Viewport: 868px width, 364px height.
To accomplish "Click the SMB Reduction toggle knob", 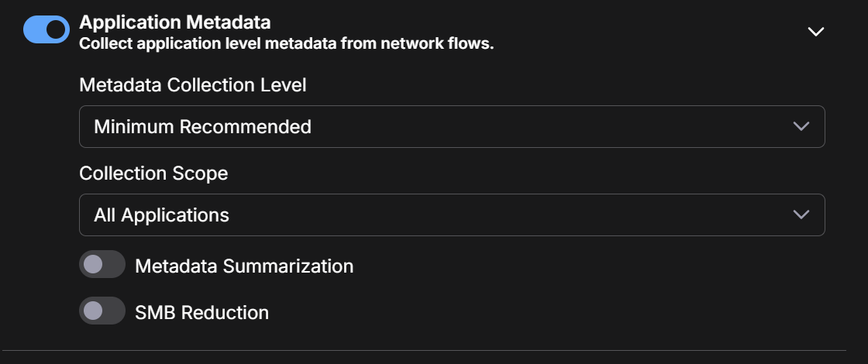I will pos(93,311).
